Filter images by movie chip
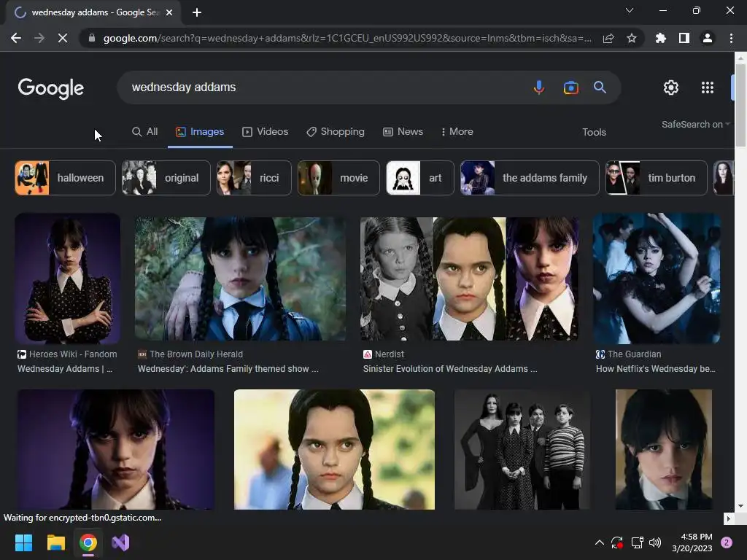This screenshot has height=560, width=747. [x=338, y=178]
